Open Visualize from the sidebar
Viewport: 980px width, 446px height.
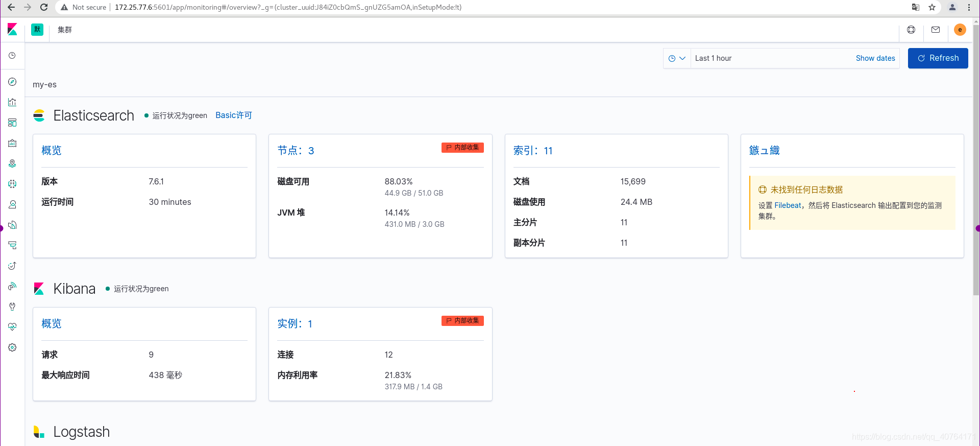12,102
